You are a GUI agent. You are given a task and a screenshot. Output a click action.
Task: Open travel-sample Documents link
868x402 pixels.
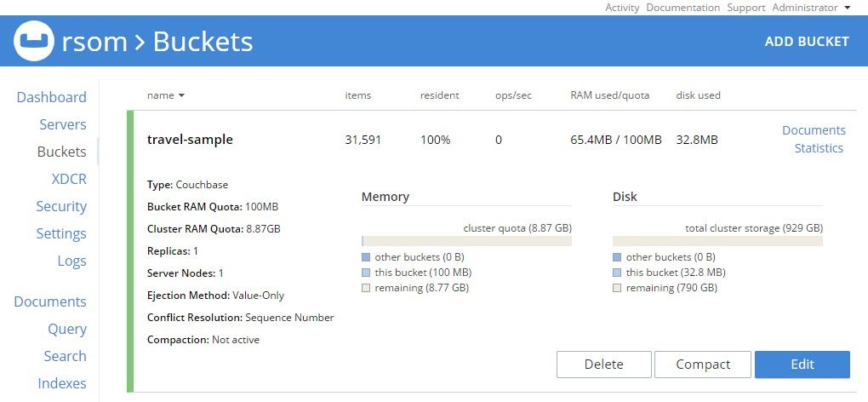(x=814, y=130)
